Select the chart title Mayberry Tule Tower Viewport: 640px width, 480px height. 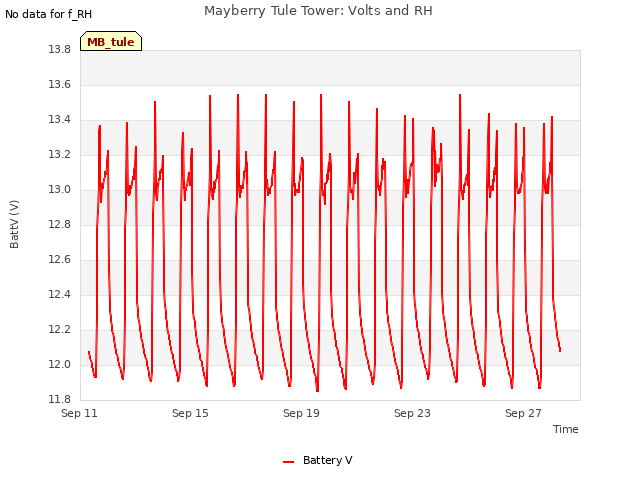coord(318,10)
